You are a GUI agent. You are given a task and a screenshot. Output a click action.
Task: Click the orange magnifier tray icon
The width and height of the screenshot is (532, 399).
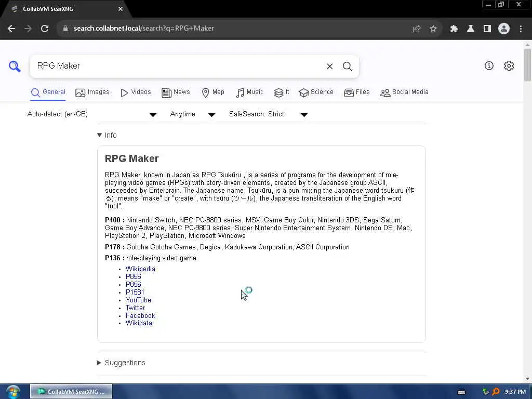coord(496,392)
